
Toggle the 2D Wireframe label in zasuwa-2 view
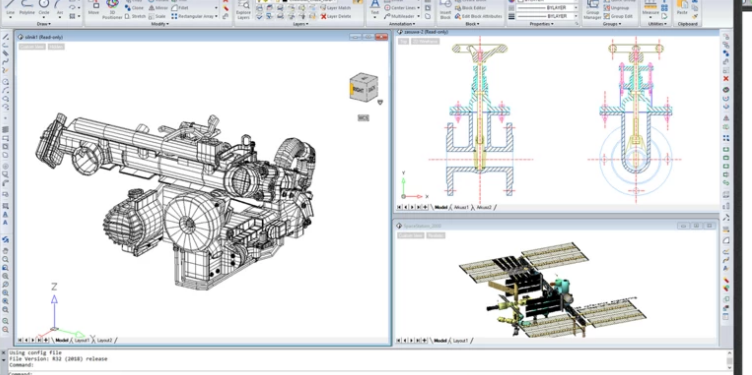[x=425, y=42]
